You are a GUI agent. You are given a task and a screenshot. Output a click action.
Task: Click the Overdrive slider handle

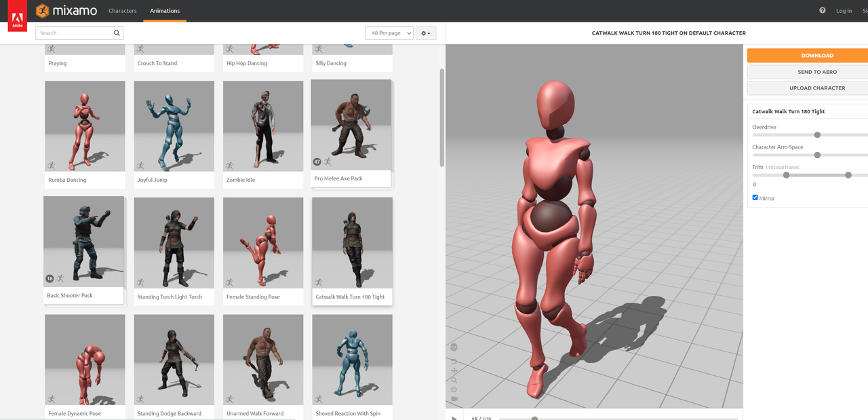817,135
